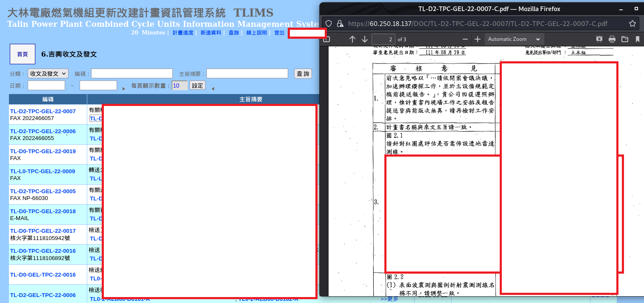Open 線上說明 in top navigation
This screenshot has height=303, width=644.
(x=257, y=33)
